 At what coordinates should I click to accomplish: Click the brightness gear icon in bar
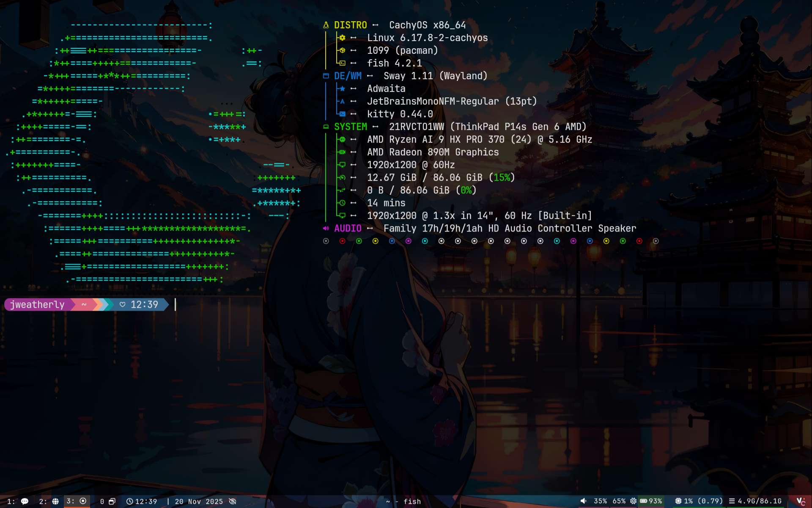(x=633, y=501)
